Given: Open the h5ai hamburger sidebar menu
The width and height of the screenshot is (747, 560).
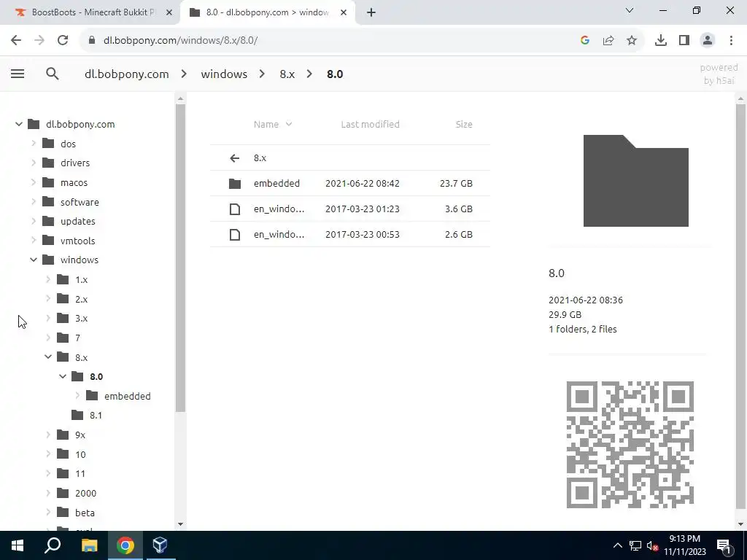Looking at the screenshot, I should [18, 74].
